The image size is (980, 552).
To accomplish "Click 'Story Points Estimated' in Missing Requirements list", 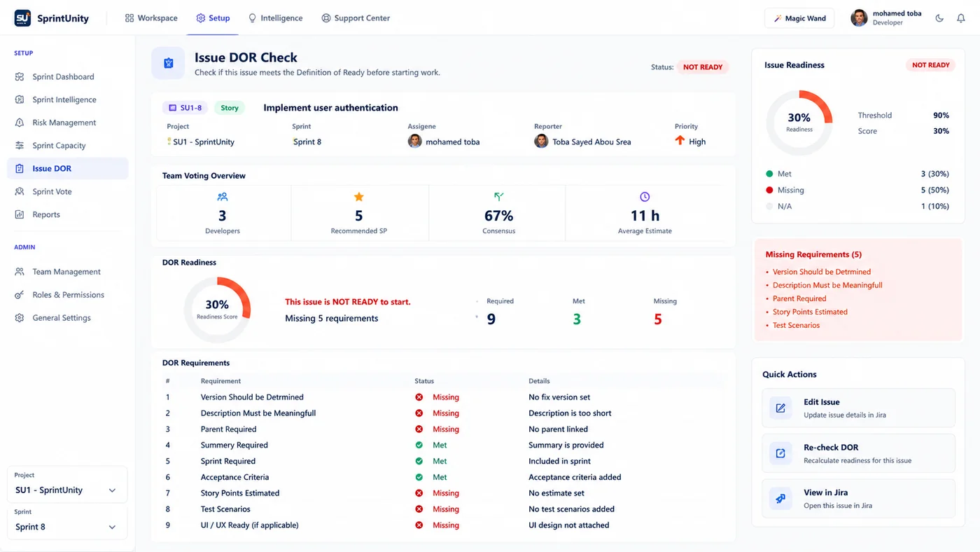I will tap(810, 312).
